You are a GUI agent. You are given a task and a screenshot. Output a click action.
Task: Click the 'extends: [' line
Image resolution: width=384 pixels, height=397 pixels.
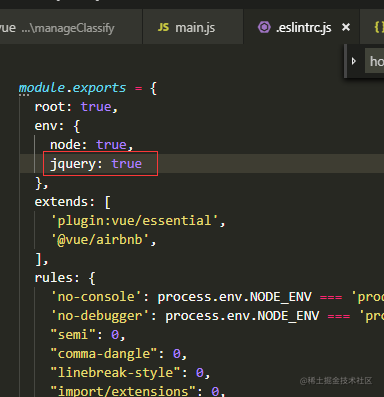pos(72,202)
